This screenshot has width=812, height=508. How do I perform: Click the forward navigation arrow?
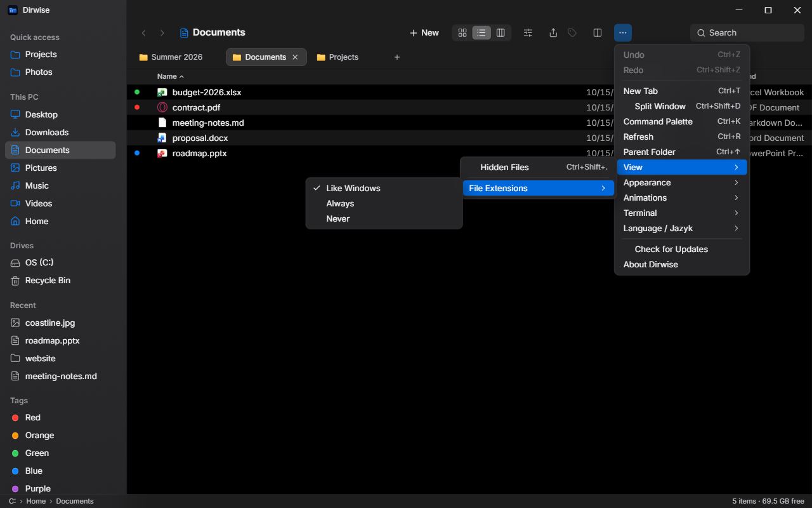(x=162, y=33)
